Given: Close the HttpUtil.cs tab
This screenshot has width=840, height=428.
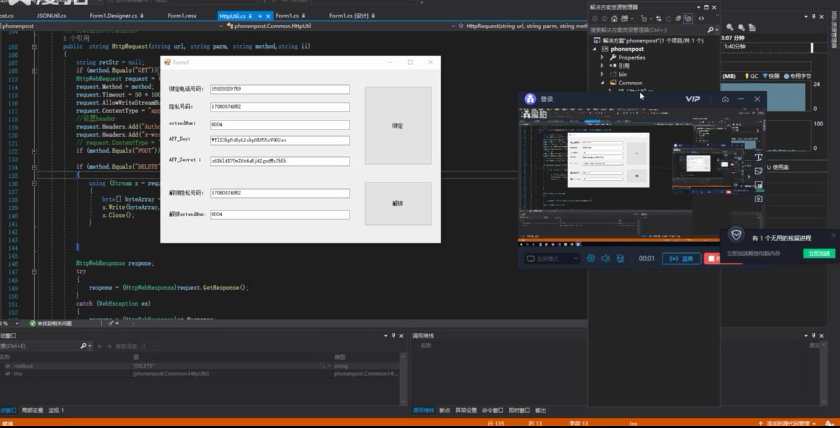Looking at the screenshot, I should pyautogui.click(x=268, y=16).
